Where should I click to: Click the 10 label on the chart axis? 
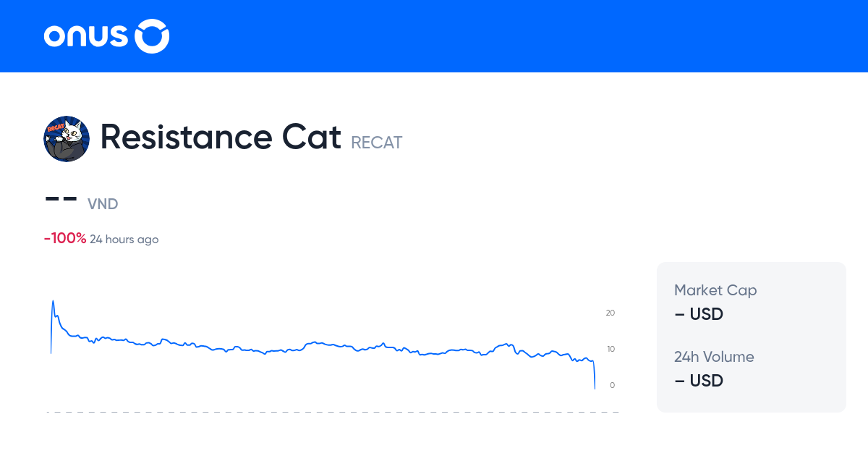click(610, 348)
